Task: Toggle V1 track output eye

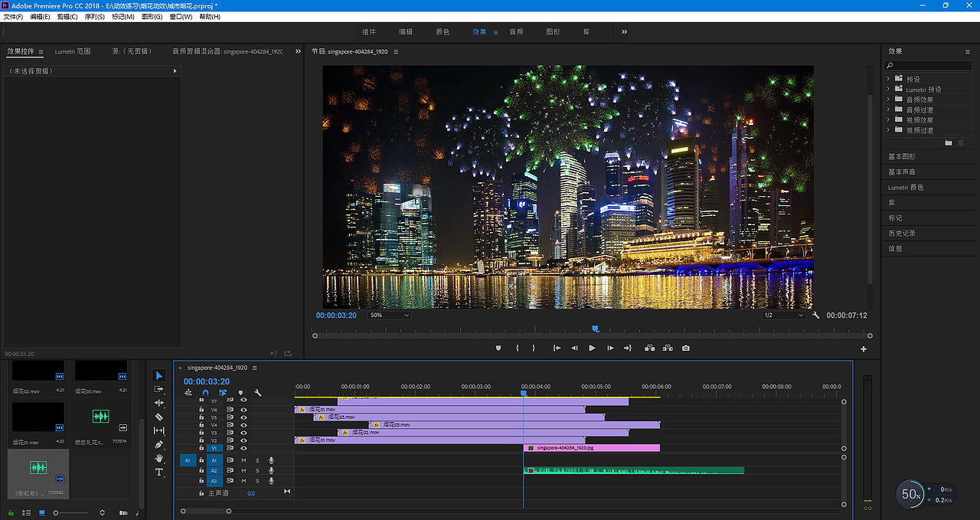Action: point(243,448)
